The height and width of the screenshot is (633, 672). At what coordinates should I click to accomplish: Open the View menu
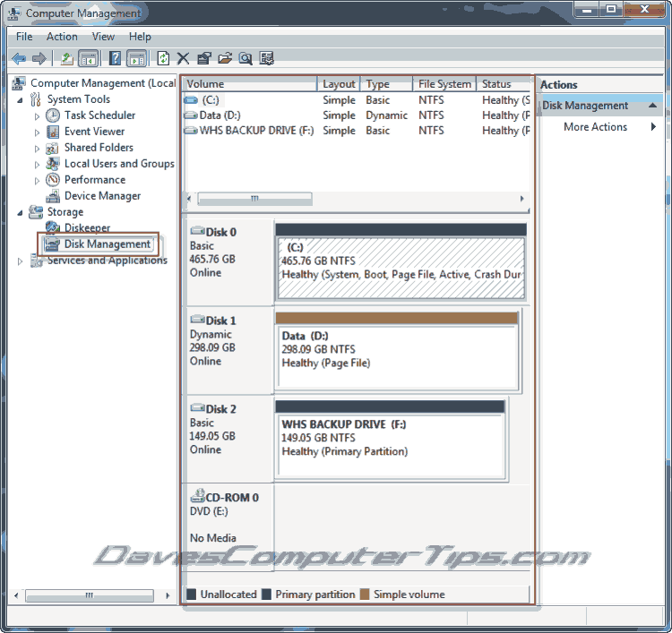coord(103,37)
